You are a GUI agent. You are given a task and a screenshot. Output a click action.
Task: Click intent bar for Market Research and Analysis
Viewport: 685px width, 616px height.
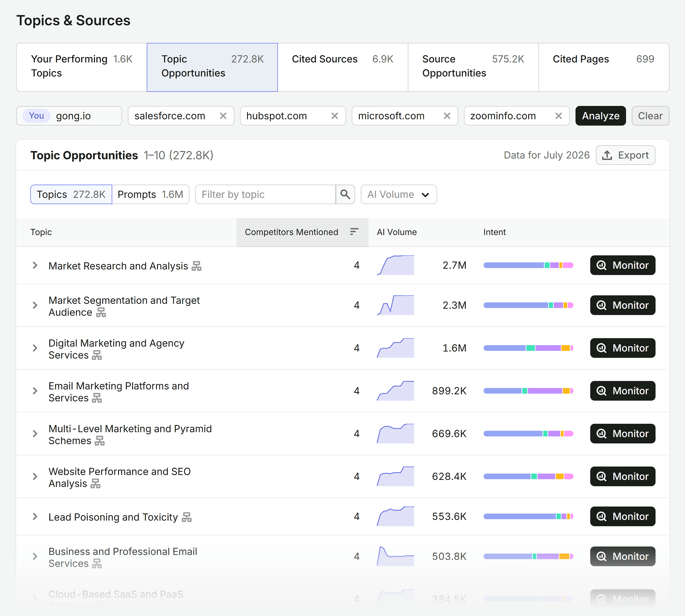528,265
